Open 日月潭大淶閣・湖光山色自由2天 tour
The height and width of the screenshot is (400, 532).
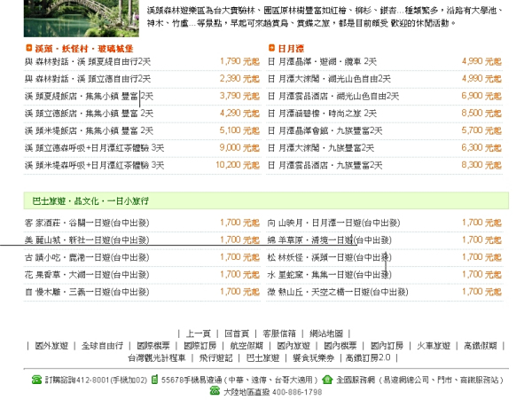tap(329, 79)
